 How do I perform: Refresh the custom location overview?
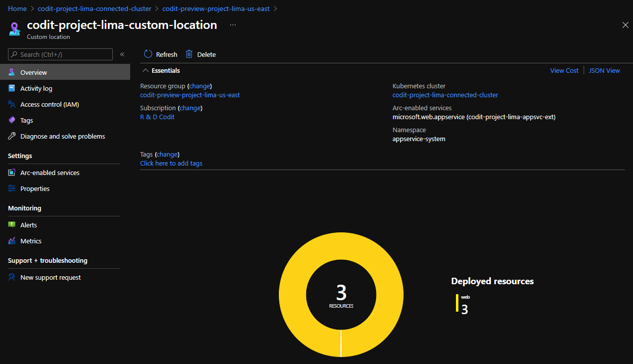click(160, 54)
